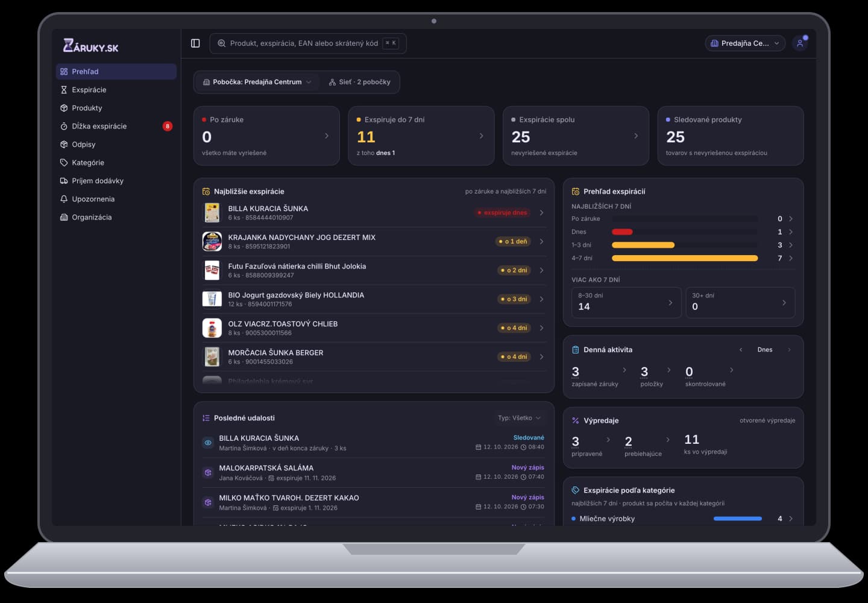Image resolution: width=868 pixels, height=603 pixels.
Task: Click the Záruky.sk logo
Action: (91, 46)
